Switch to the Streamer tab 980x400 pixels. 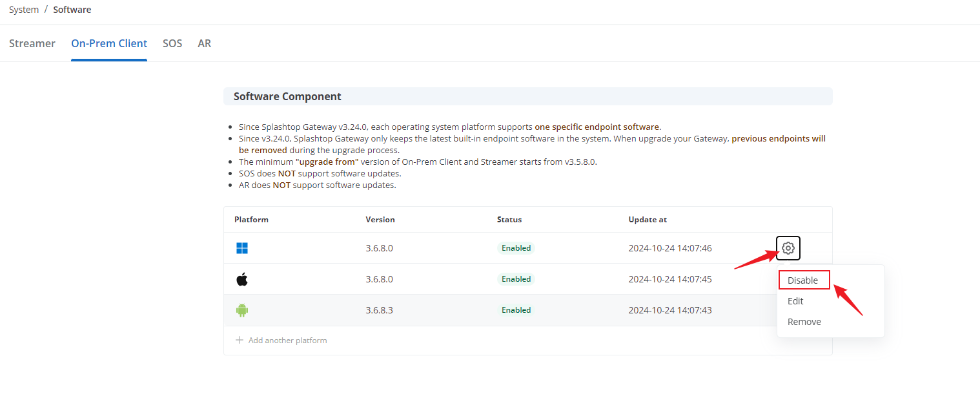point(32,43)
